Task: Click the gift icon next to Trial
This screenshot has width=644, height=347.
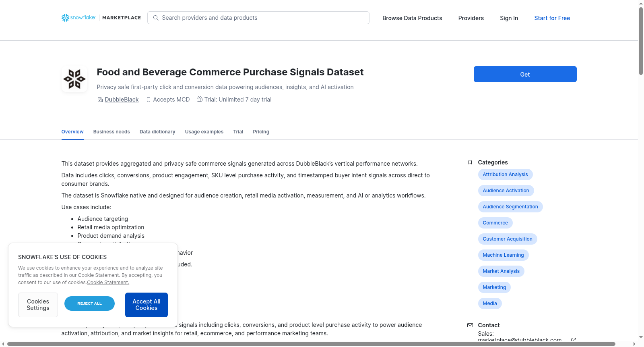Action: tap(200, 99)
